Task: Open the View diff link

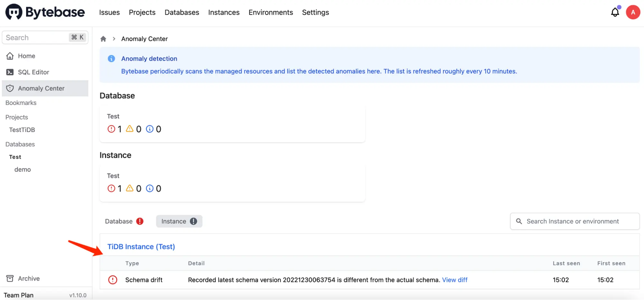Action: pos(455,280)
